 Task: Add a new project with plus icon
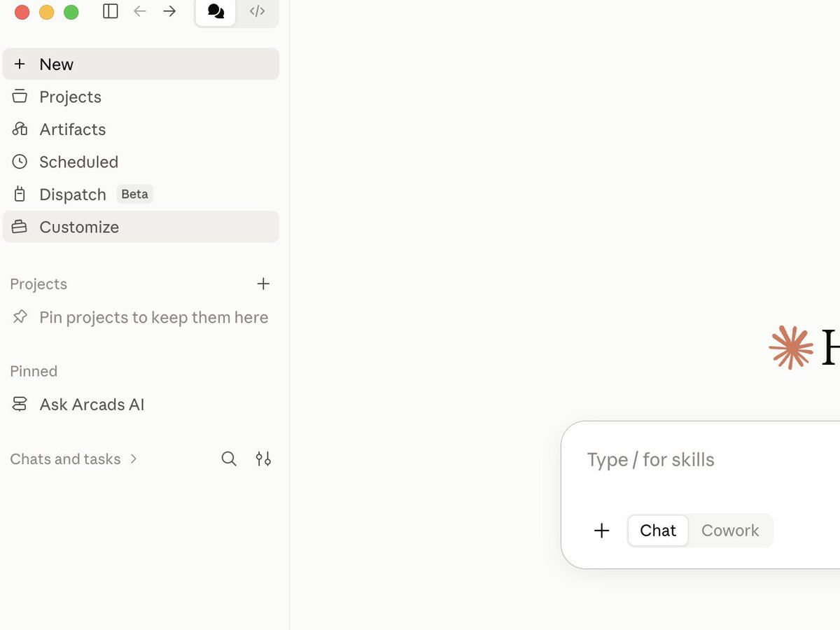coord(263,283)
